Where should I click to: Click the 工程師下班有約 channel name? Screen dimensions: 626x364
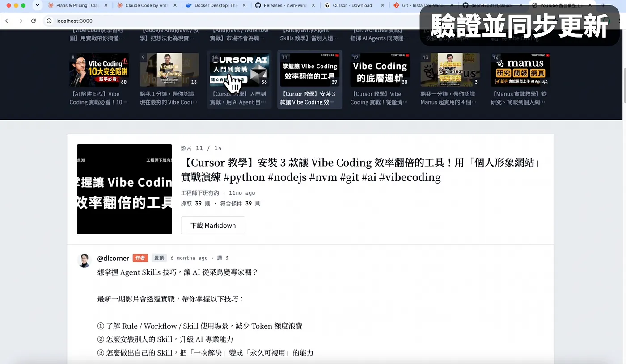(200, 193)
